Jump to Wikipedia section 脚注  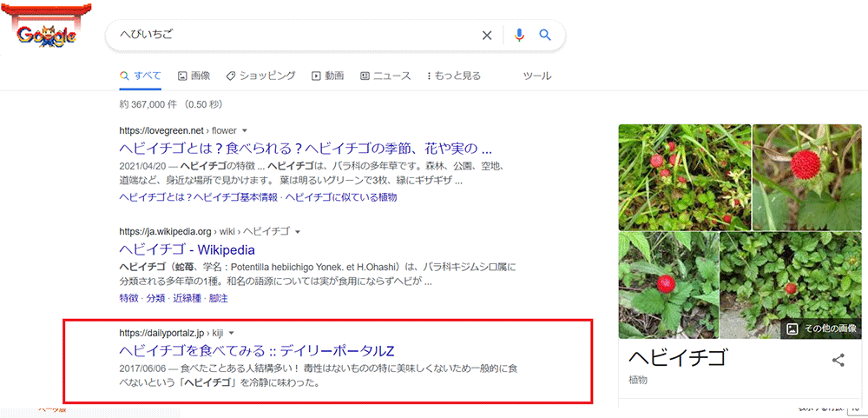coord(219,298)
